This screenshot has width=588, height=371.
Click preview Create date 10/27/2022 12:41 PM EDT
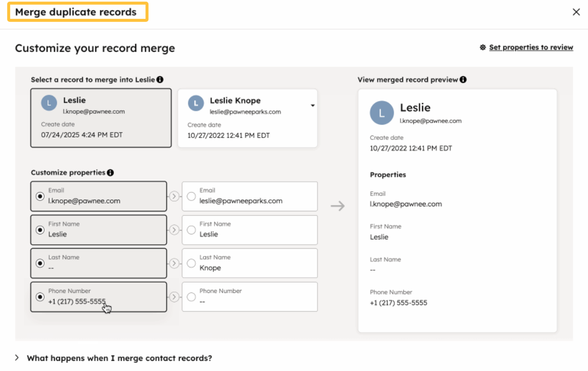click(411, 148)
